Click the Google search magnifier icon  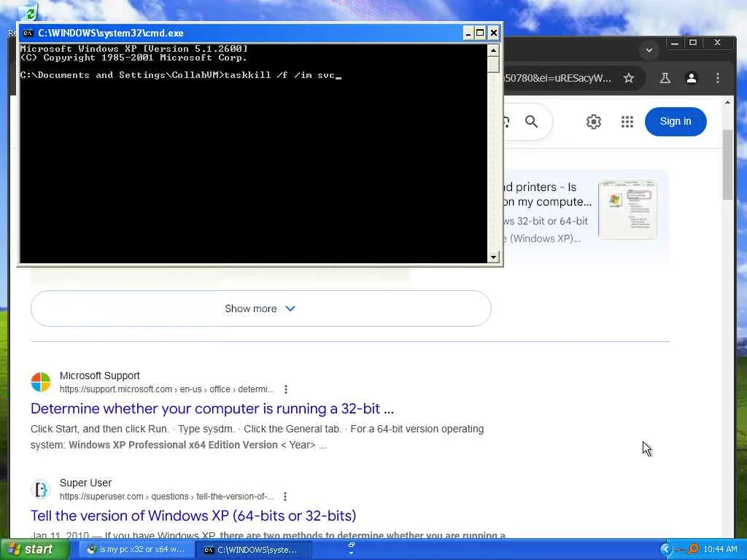532,122
